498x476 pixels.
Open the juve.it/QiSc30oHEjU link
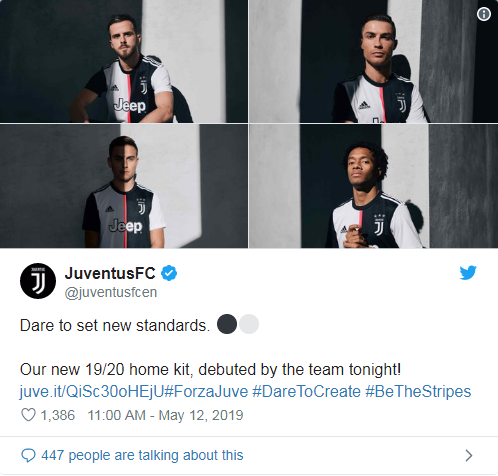pos(92,391)
